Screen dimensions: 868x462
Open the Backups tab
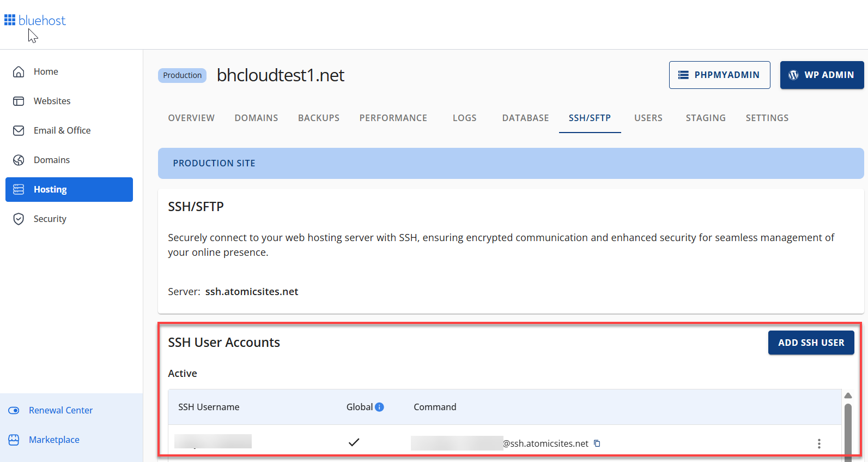(318, 118)
